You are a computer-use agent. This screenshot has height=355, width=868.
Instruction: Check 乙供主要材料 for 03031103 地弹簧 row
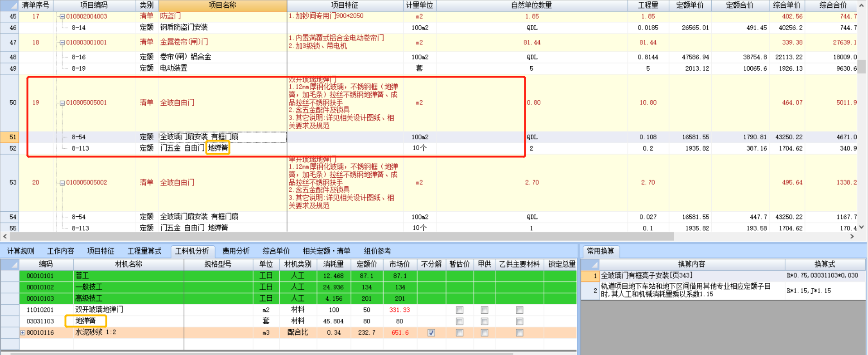(x=519, y=321)
